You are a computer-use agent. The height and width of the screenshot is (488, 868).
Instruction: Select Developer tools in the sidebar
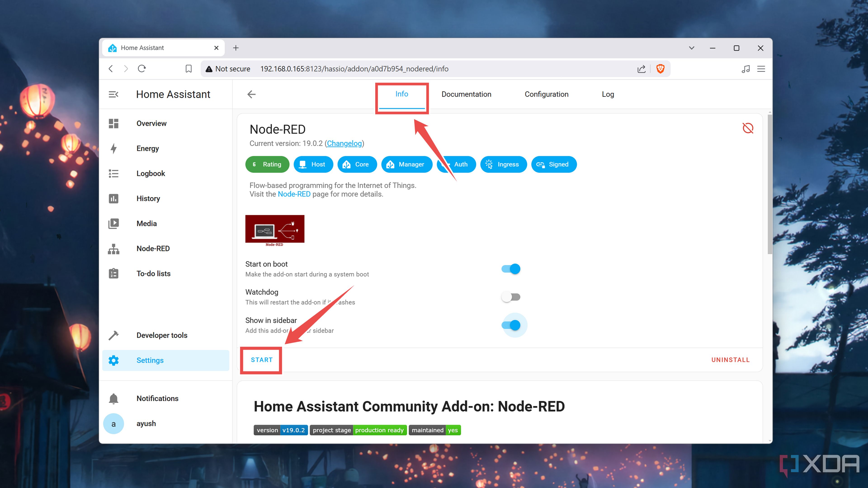162,335
